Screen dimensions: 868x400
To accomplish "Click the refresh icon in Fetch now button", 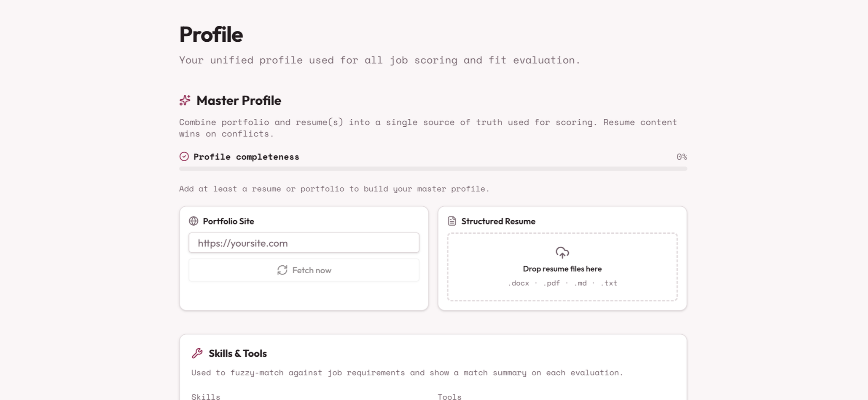I will [282, 270].
